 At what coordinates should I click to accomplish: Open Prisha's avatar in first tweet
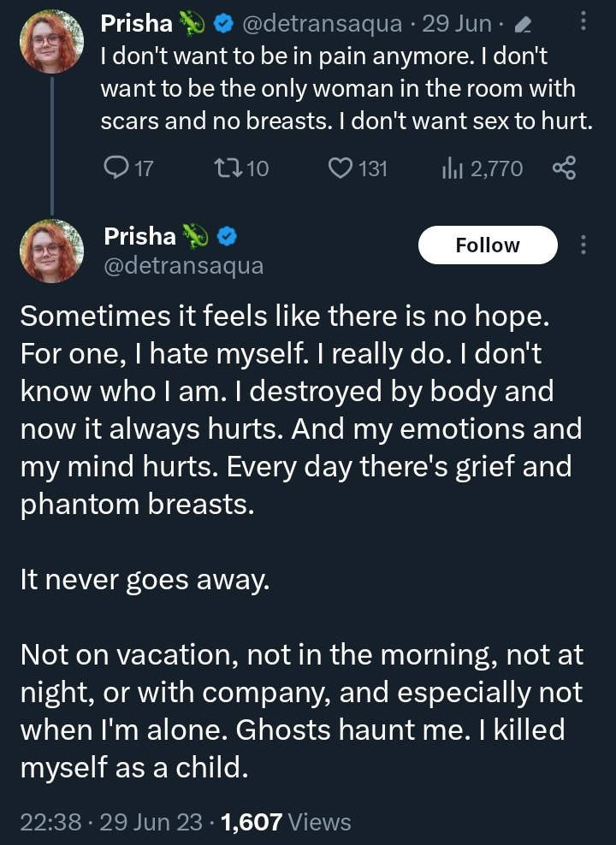[54, 41]
